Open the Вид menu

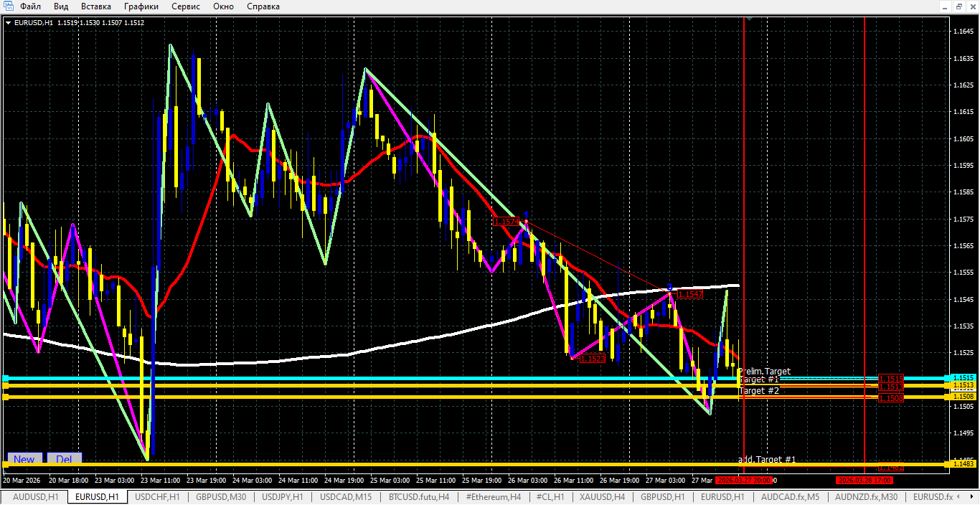pyautogui.click(x=61, y=6)
